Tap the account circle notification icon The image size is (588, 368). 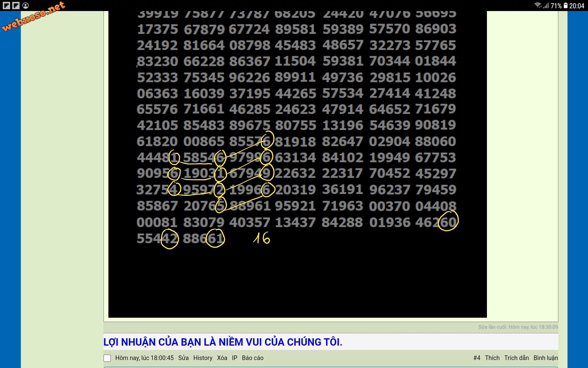26,5
